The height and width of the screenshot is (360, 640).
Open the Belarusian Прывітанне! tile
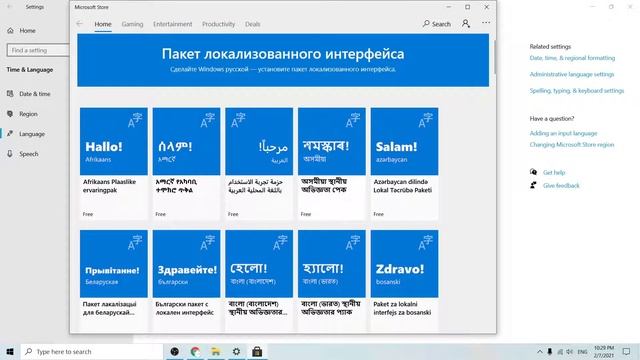pyautogui.click(x=114, y=281)
